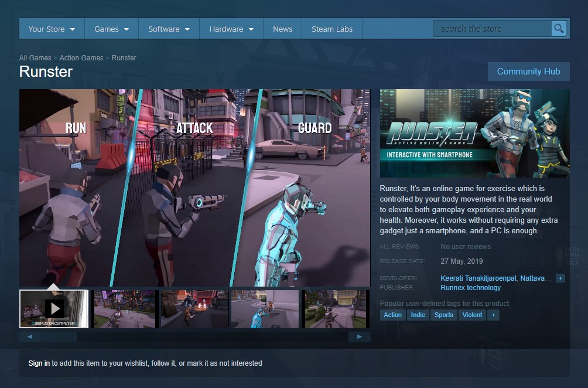The image size is (588, 388).
Task: Select the second screenshot thumbnail
Action: tap(124, 309)
